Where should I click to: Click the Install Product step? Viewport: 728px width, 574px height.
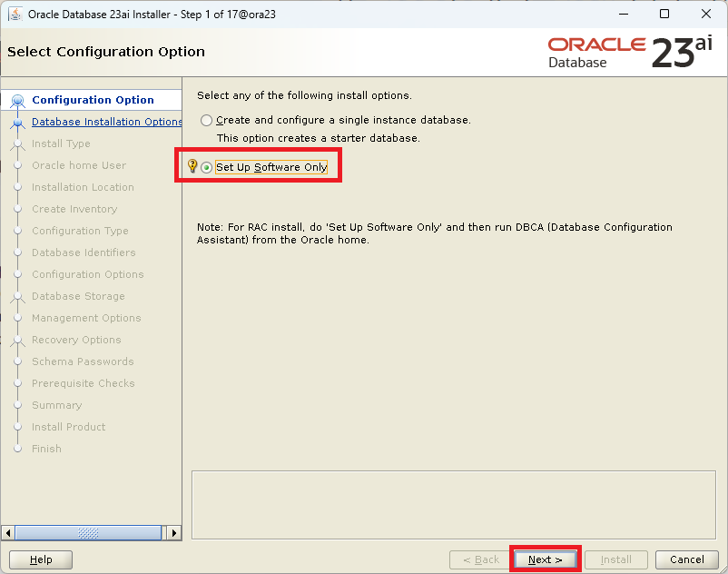pyautogui.click(x=68, y=427)
